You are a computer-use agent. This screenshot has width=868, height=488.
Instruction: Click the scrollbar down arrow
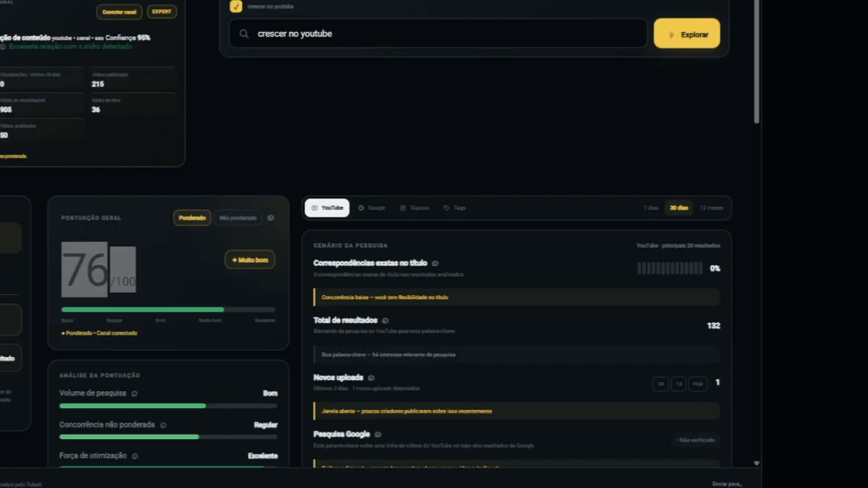756,463
